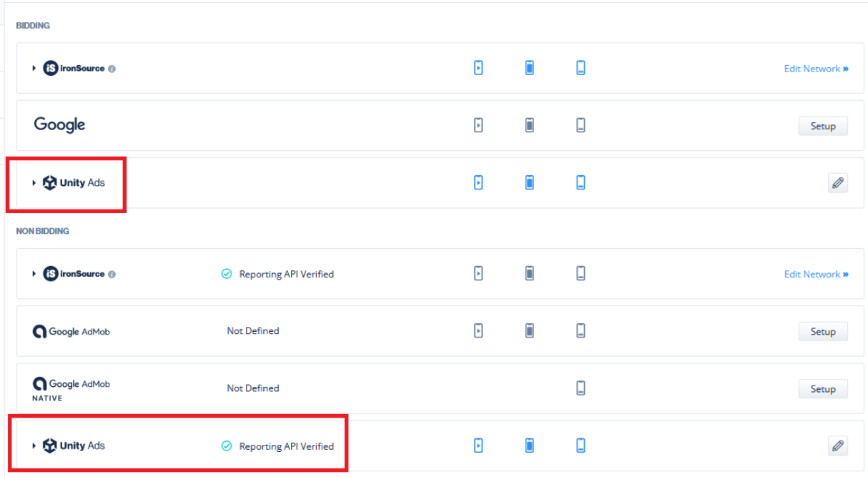Click the banner icon in Non Bidding ironSource row

(x=581, y=273)
